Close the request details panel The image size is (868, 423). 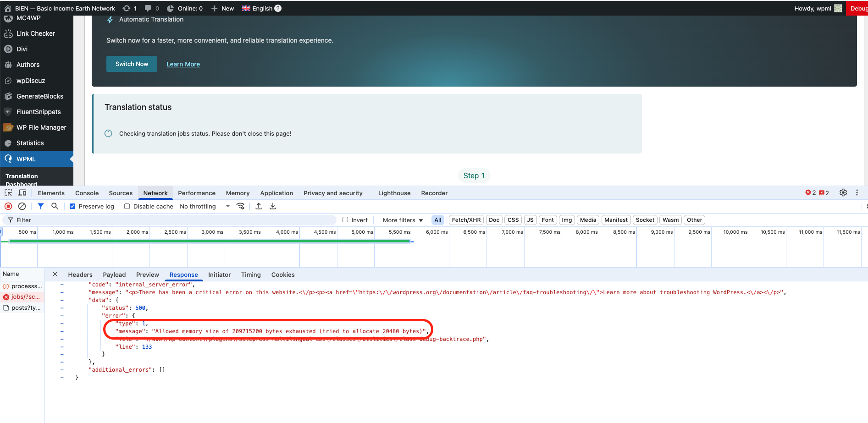(x=55, y=275)
